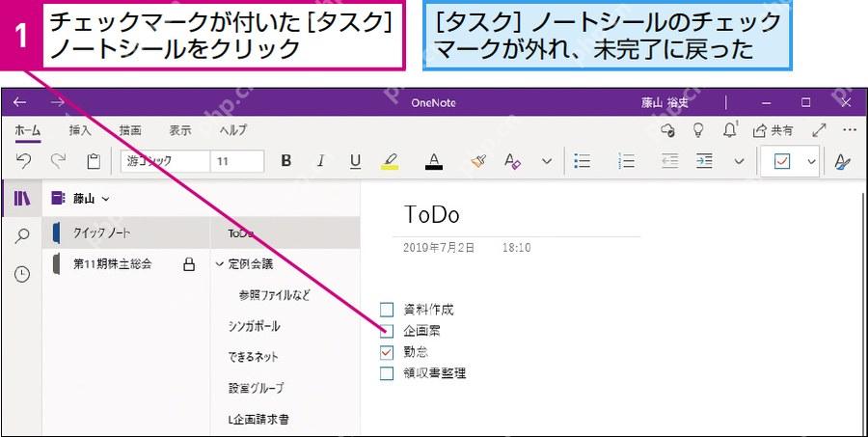This screenshot has height=437, width=868.
Task: Click the lightbulb tips icon
Action: 698,130
